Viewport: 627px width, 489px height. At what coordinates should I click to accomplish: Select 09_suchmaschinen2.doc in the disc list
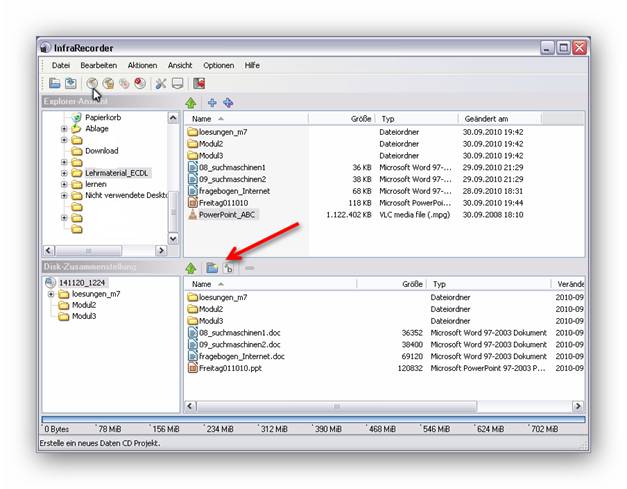pyautogui.click(x=239, y=345)
